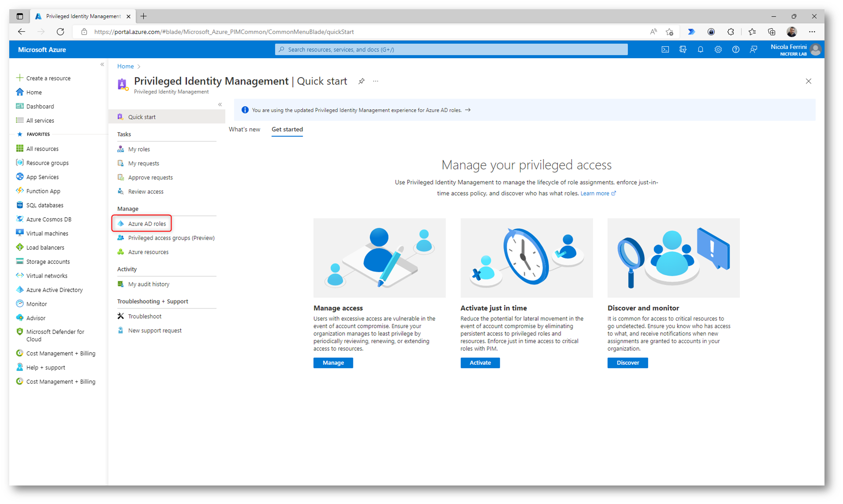Screen dimensions: 843x504
Task: Open Azure Active Directory favorite
Action: (54, 289)
